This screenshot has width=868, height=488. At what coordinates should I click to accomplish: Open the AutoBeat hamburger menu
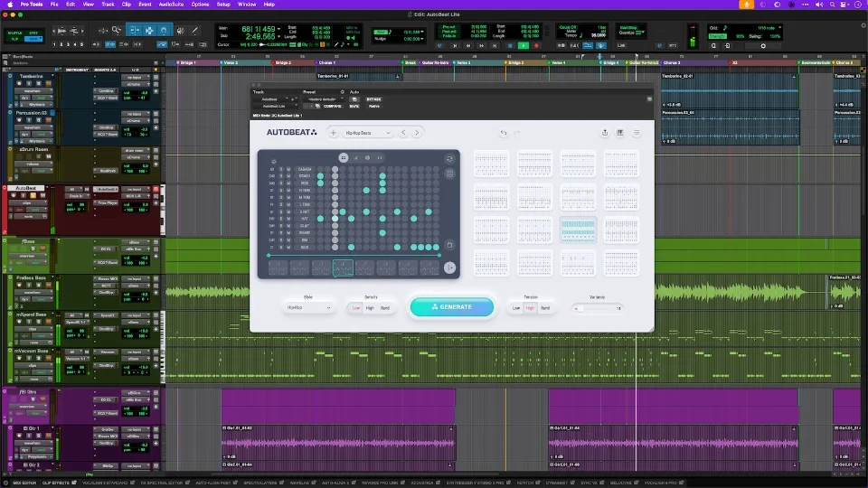[x=637, y=133]
